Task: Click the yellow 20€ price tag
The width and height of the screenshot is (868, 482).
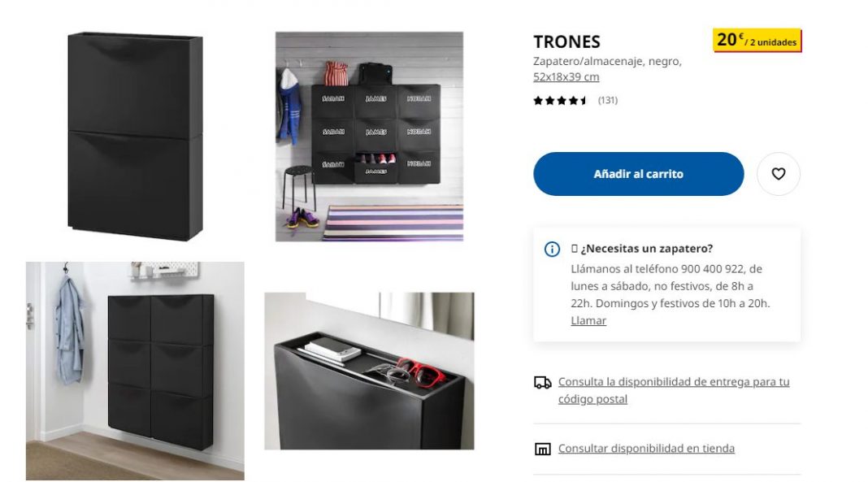Action: pos(757,41)
